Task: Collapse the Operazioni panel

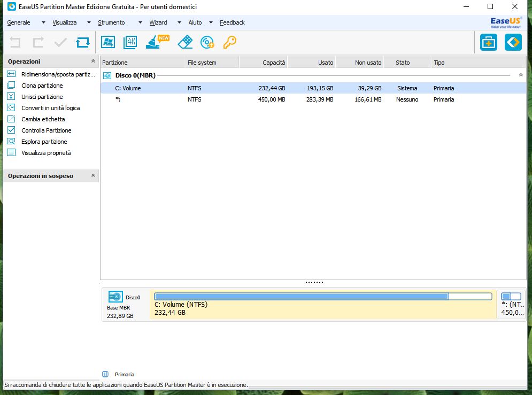Action: coord(93,61)
